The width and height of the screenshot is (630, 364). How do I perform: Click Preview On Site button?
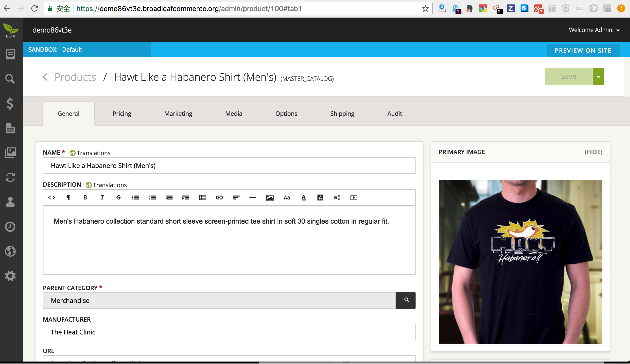[x=583, y=50]
